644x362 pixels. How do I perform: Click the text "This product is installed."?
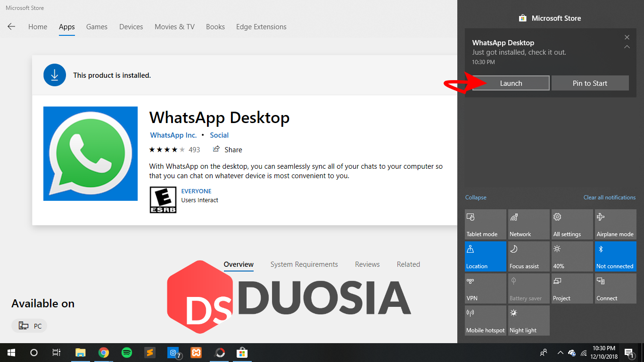click(x=112, y=75)
